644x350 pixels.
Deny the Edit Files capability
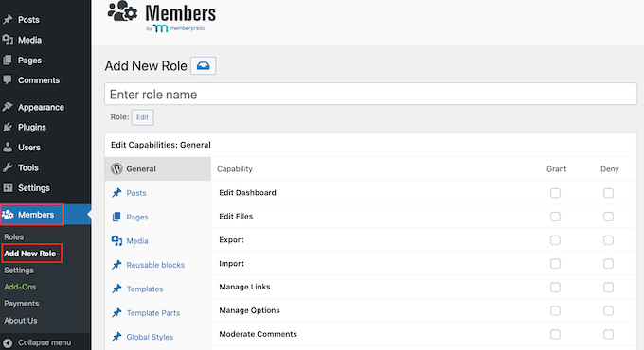click(608, 217)
